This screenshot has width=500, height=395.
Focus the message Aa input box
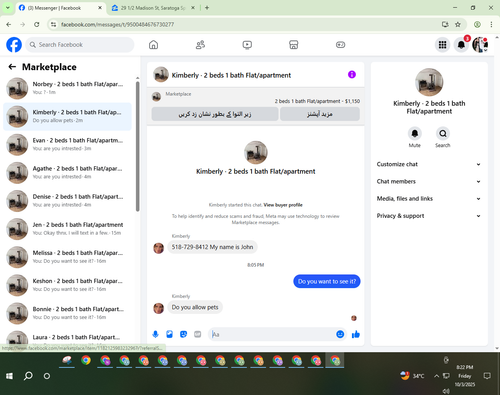(x=273, y=334)
